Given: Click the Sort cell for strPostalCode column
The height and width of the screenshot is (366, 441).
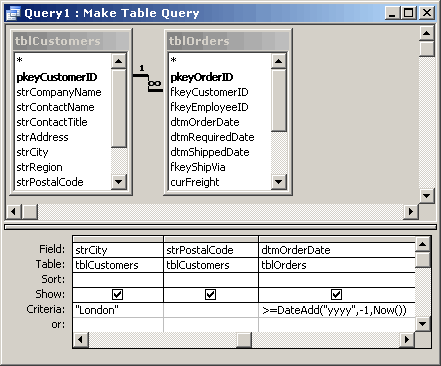Looking at the screenshot, I should pyautogui.click(x=211, y=280).
